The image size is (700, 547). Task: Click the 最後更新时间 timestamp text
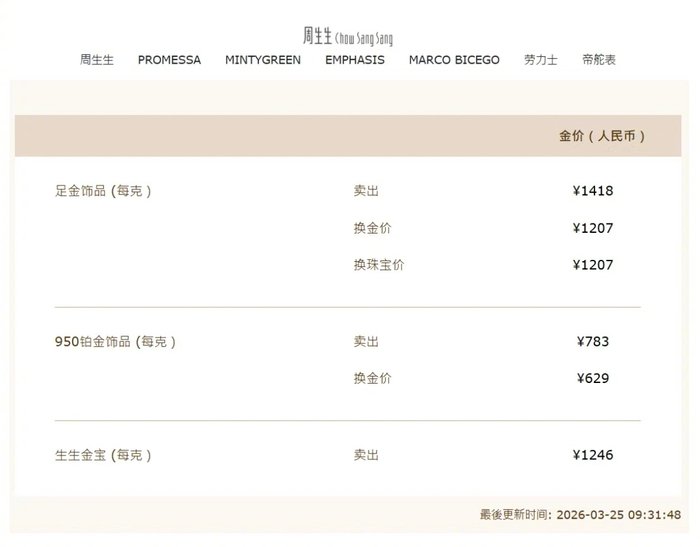pyautogui.click(x=580, y=515)
